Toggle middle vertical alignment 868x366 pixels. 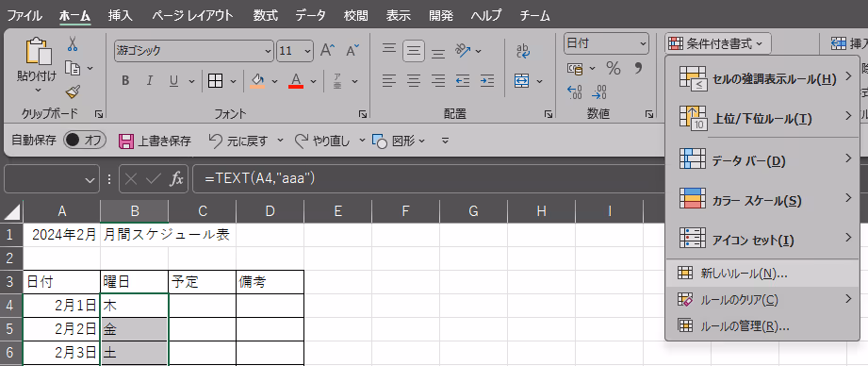tap(414, 51)
